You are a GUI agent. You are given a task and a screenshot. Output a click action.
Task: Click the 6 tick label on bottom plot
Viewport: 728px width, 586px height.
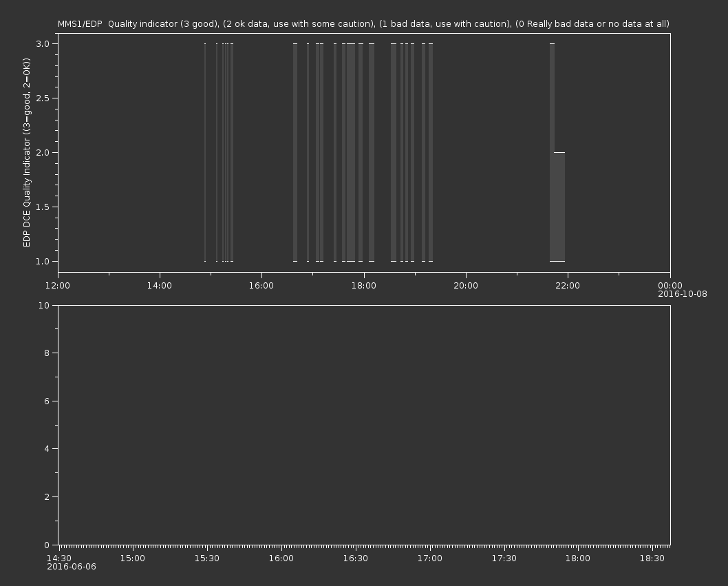point(47,401)
